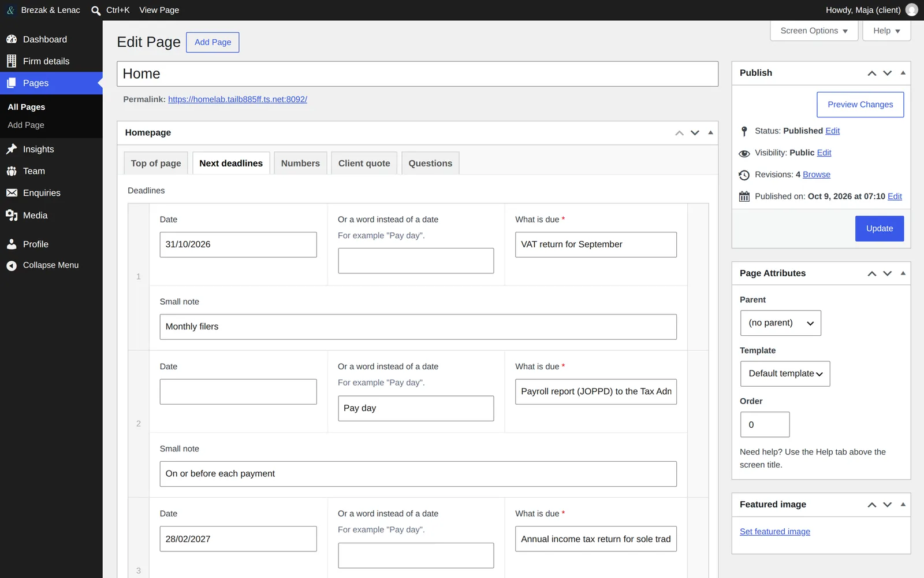924x578 pixels.
Task: Click the 31/10/2026 date field
Action: click(x=238, y=244)
